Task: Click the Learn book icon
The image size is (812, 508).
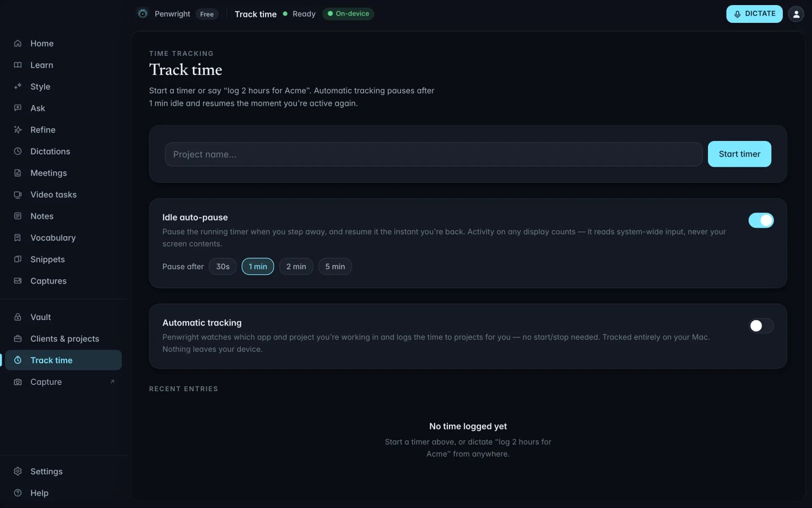Action: [18, 65]
